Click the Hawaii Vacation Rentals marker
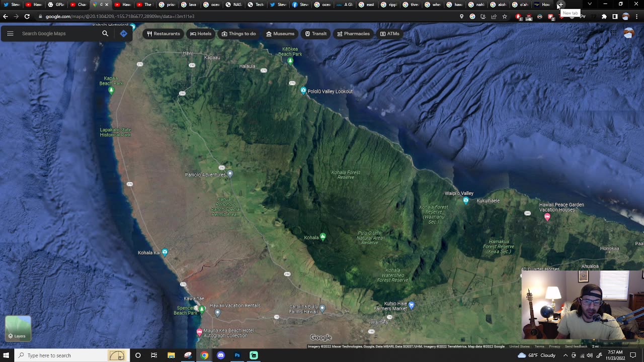Viewport: 644px width, 362px height. (217, 312)
